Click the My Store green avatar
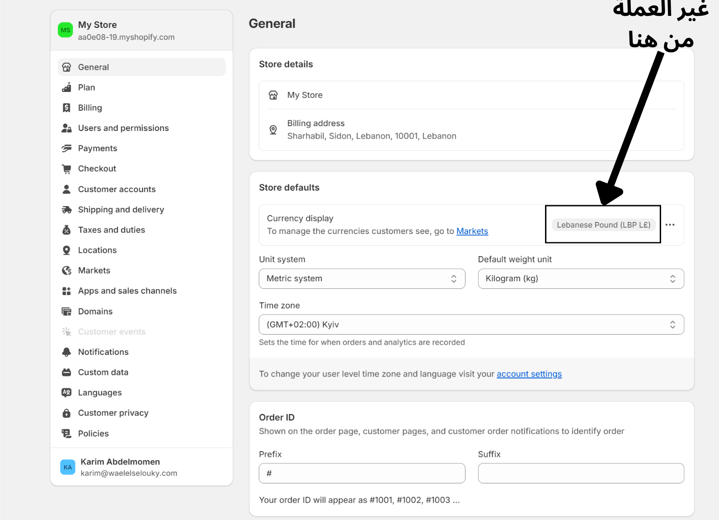The image size is (719, 520). (65, 30)
